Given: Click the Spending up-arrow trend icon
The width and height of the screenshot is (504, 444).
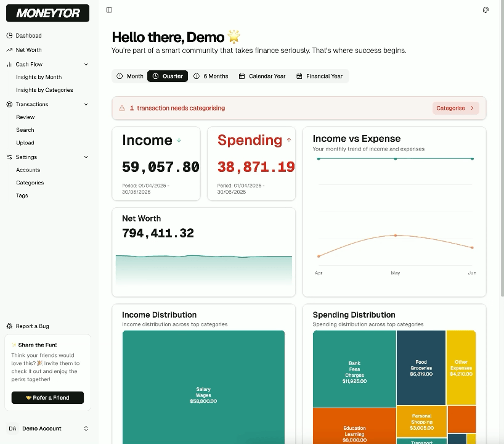Looking at the screenshot, I should click(x=289, y=141).
